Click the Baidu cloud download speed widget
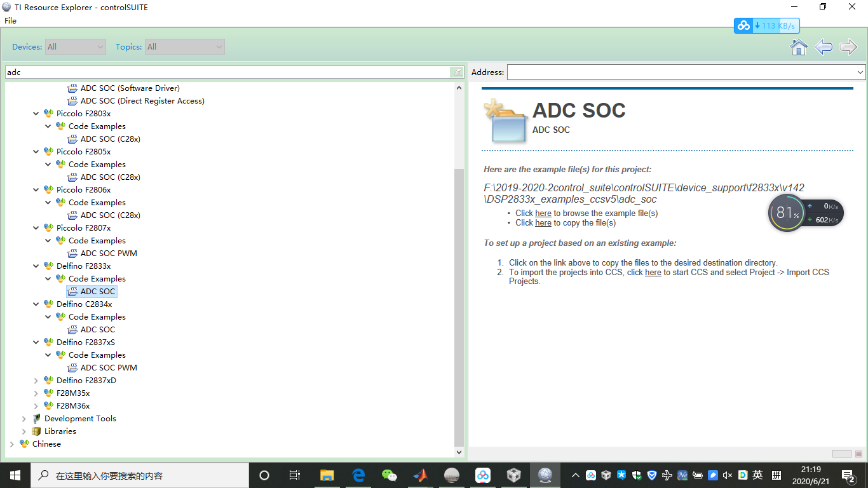Viewport: 868px width, 488px height. (767, 26)
